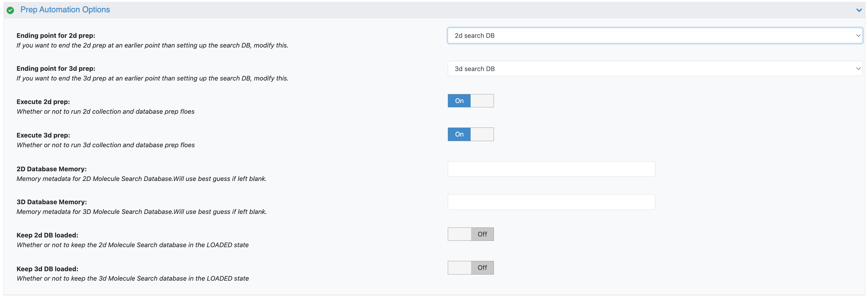
Task: Click the Prep Automation Options header title
Action: click(65, 10)
